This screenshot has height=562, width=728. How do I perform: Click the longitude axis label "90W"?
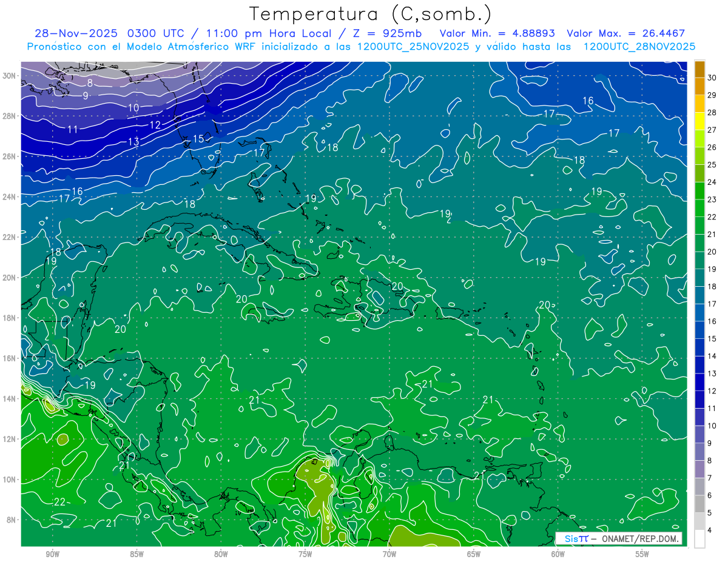52,555
